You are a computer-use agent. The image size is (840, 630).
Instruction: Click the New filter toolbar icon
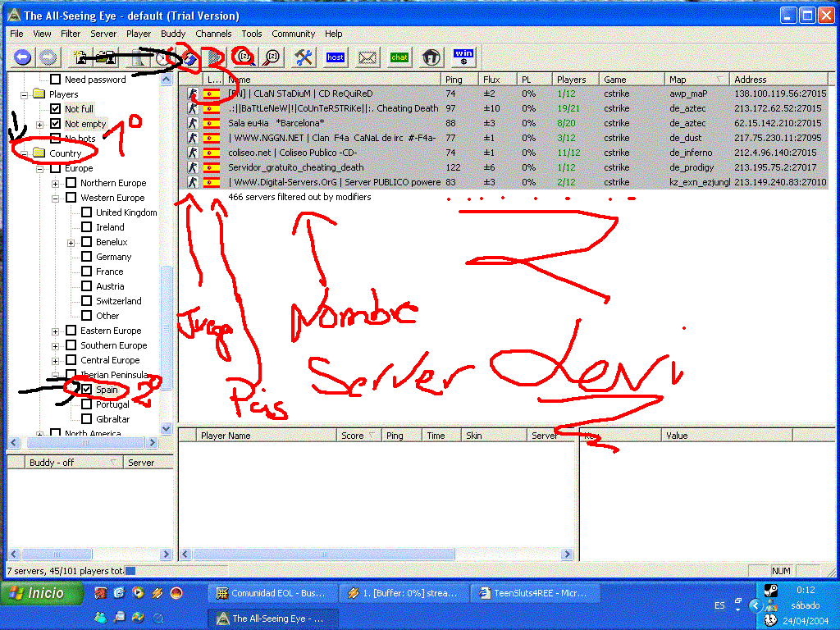pyautogui.click(x=81, y=57)
